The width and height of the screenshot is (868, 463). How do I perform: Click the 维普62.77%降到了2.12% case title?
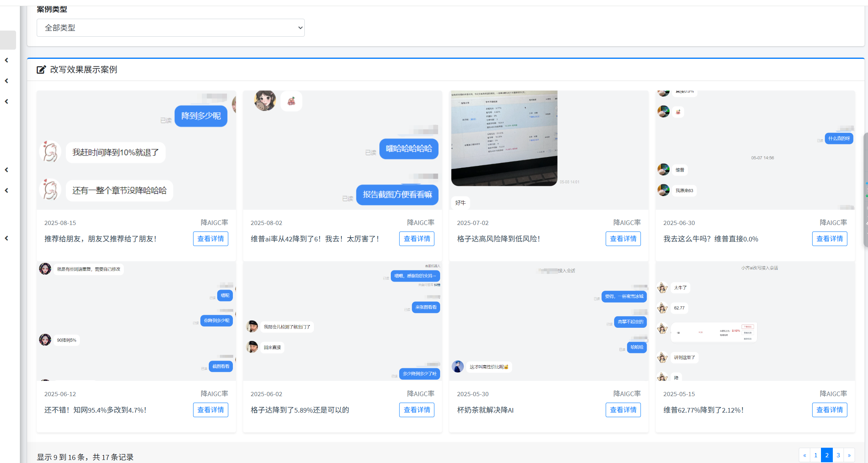point(703,410)
